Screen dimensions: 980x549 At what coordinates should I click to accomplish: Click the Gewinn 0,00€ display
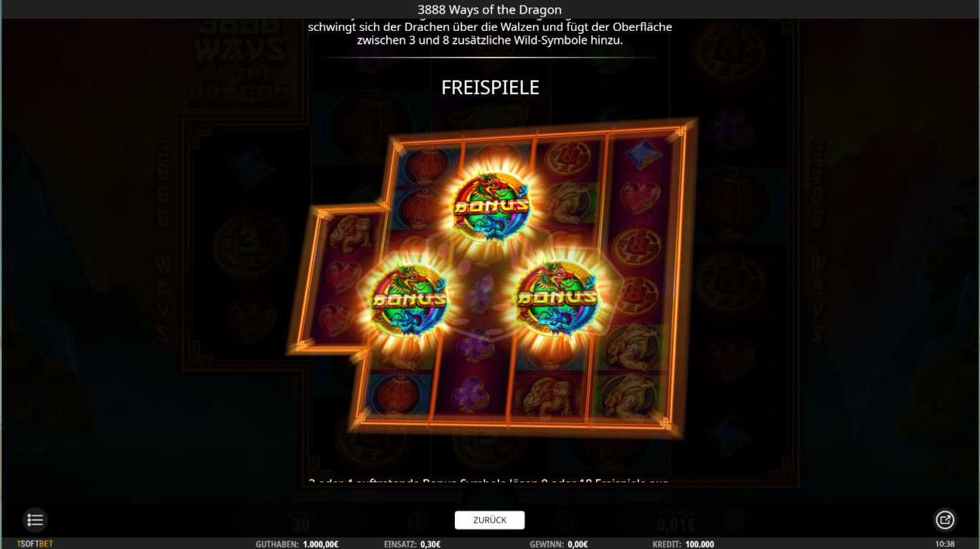[559, 544]
